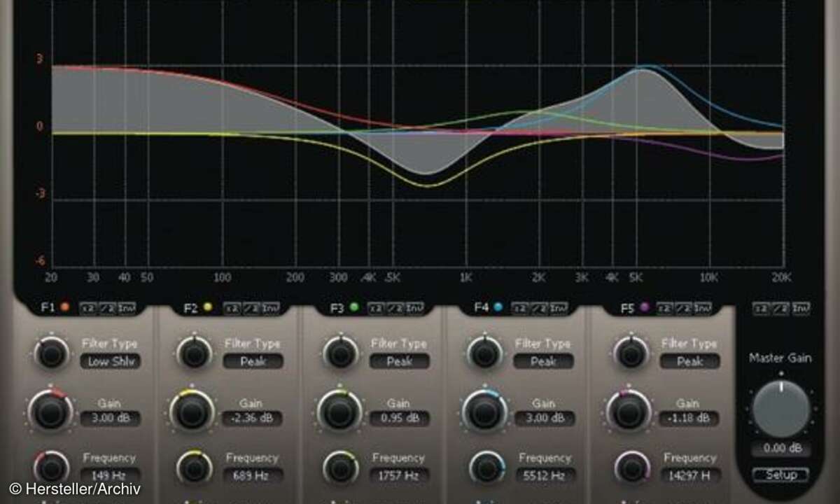Click the F3 Filter Type knob
Screen dimensions: 840x504
[x=340, y=353]
